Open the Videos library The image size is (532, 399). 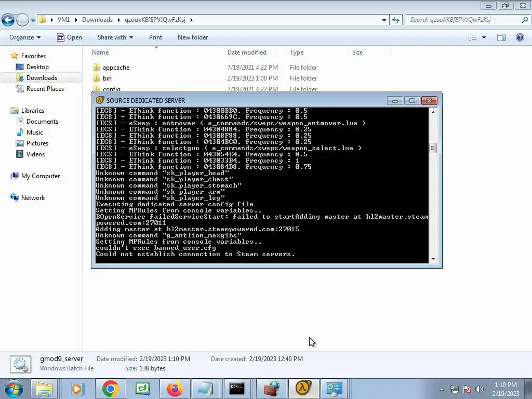click(x=35, y=154)
